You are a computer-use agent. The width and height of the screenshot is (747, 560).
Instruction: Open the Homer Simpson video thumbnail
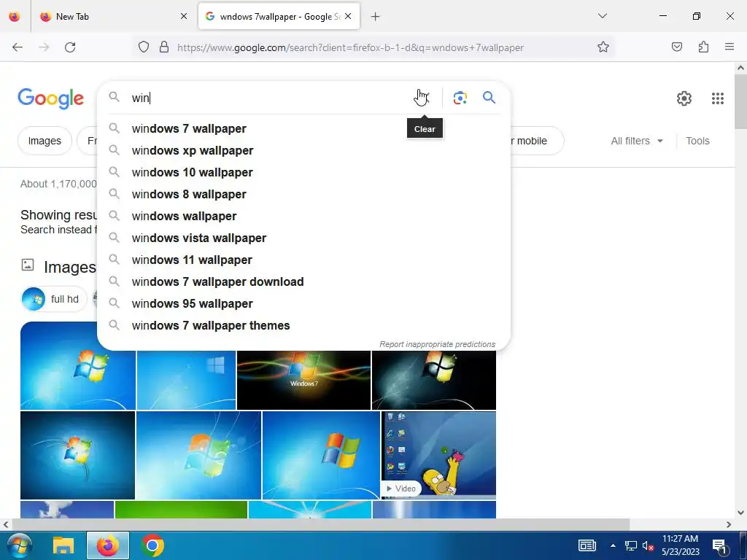tap(438, 455)
